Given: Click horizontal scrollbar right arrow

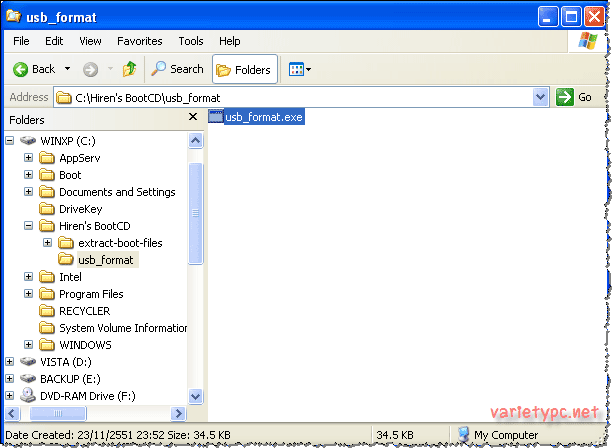Looking at the screenshot, I should [x=179, y=413].
